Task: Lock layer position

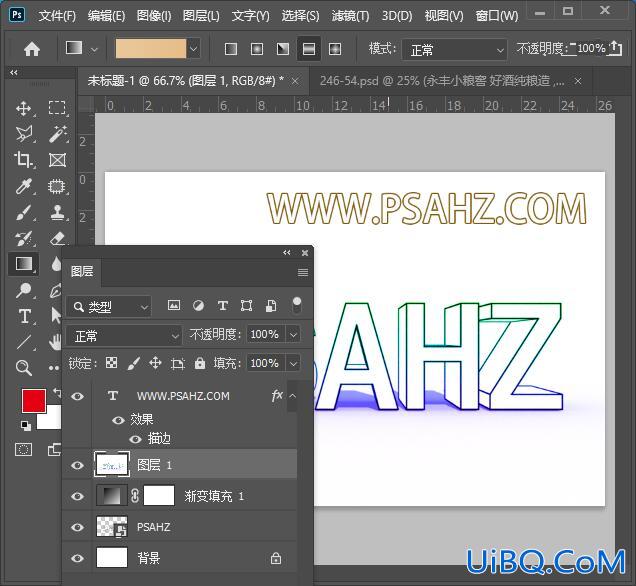Action: [155, 363]
